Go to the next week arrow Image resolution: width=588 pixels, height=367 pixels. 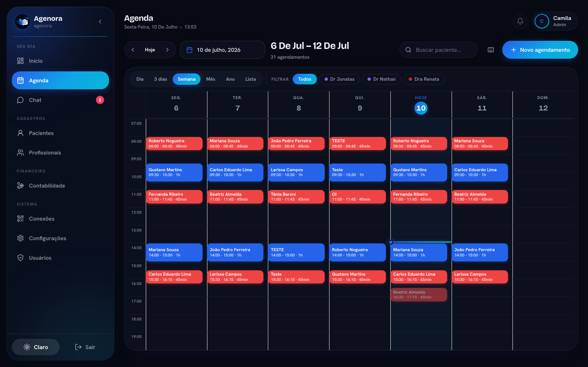point(167,50)
